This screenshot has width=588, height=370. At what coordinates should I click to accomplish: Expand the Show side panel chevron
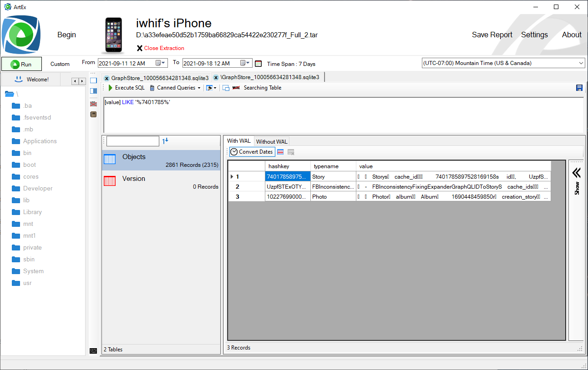click(577, 173)
